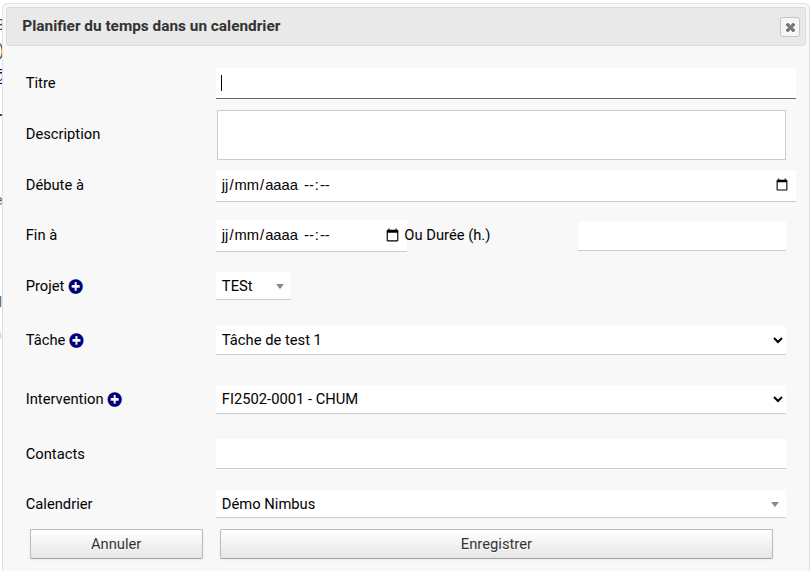The image size is (810, 571).
Task: Click the plus icon next to Tâche
Action: (77, 341)
